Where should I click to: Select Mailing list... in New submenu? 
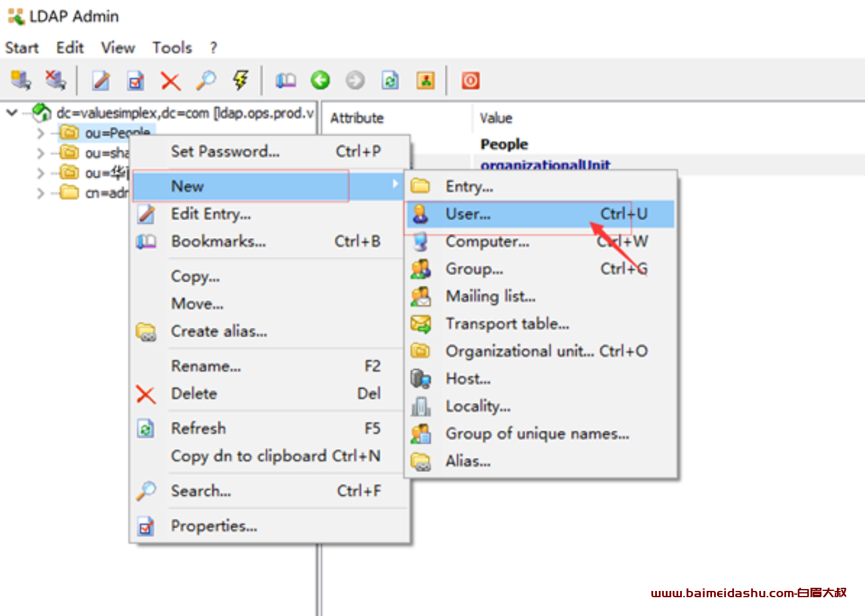[541, 296]
